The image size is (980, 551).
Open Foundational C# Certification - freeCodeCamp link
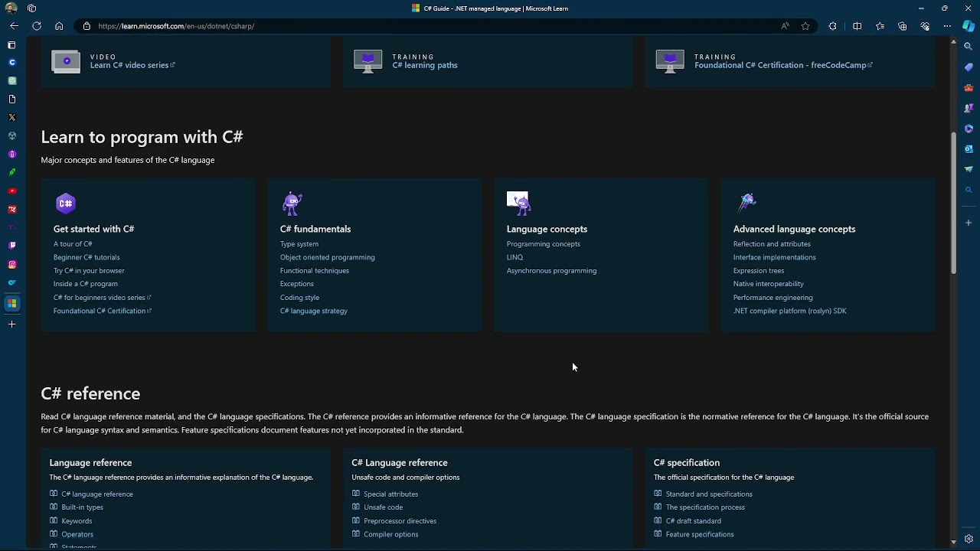(783, 65)
